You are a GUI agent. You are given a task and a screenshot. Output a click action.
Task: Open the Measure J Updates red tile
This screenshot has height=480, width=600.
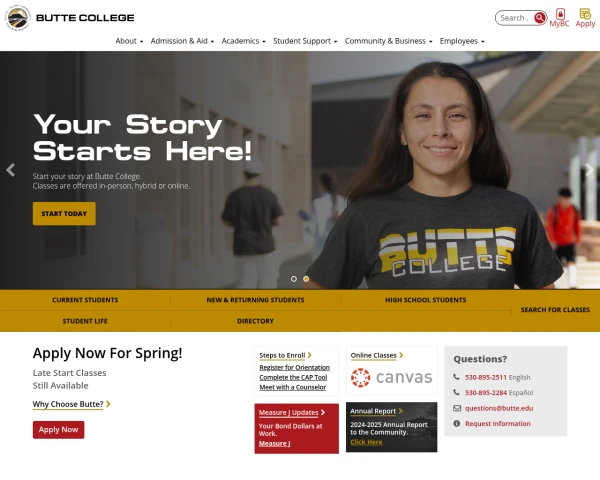tap(297, 428)
